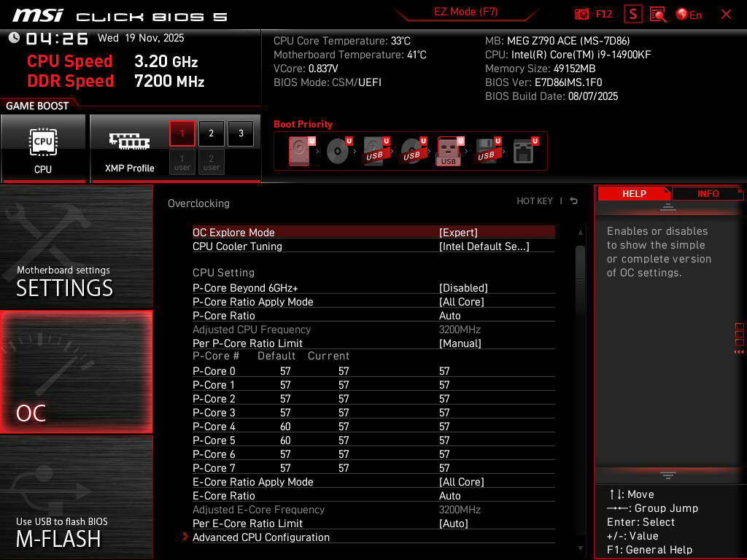Click P-Core 4 ratio limit value field

[444, 427]
